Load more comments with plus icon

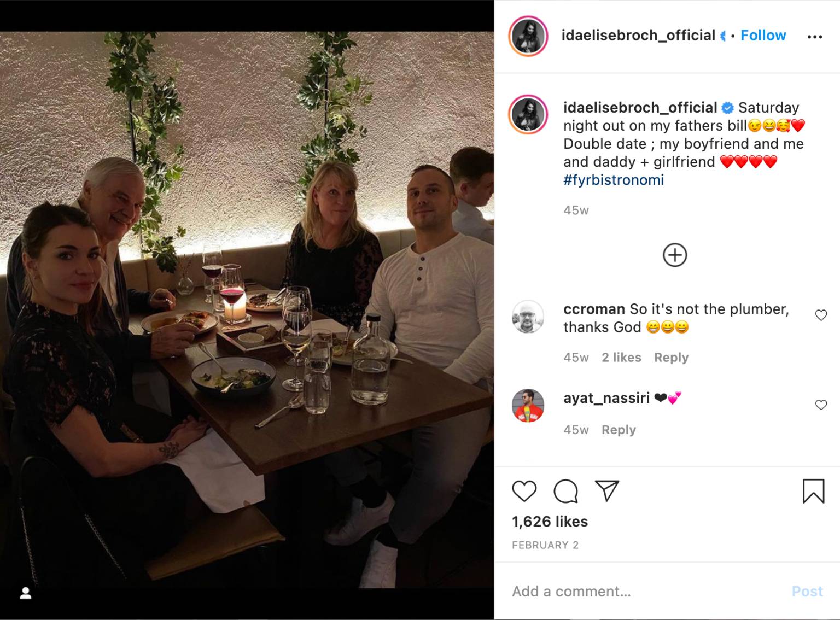point(675,255)
